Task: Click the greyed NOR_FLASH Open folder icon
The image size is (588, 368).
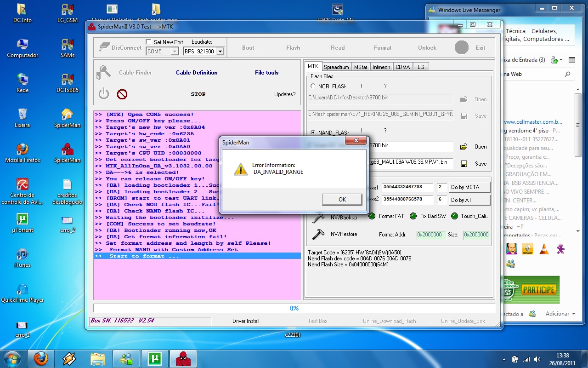Action: pos(464,99)
